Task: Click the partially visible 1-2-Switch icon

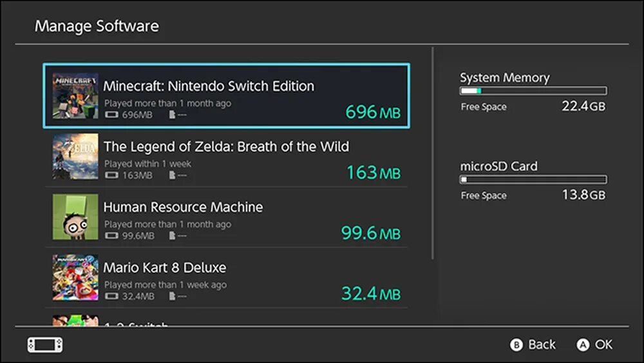Action: 75,320
